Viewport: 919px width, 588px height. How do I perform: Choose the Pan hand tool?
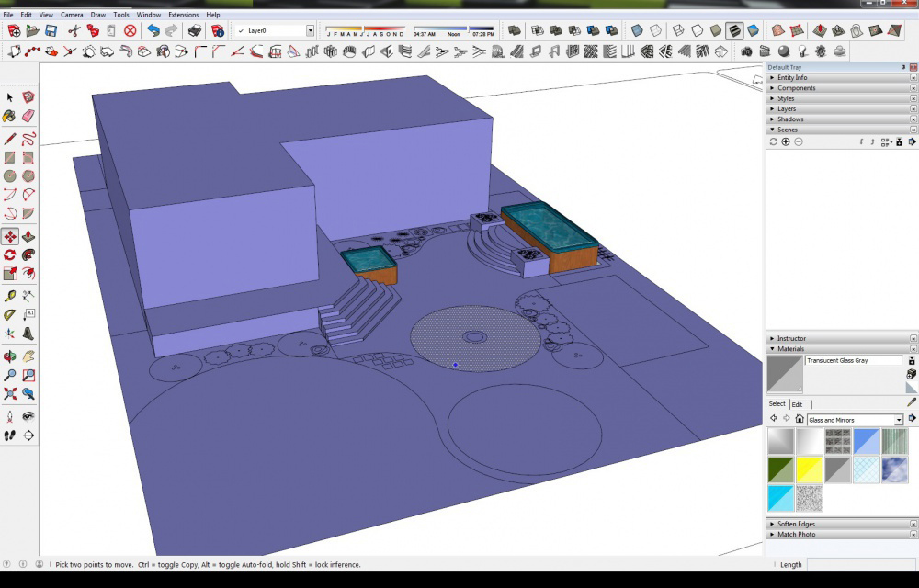28,356
